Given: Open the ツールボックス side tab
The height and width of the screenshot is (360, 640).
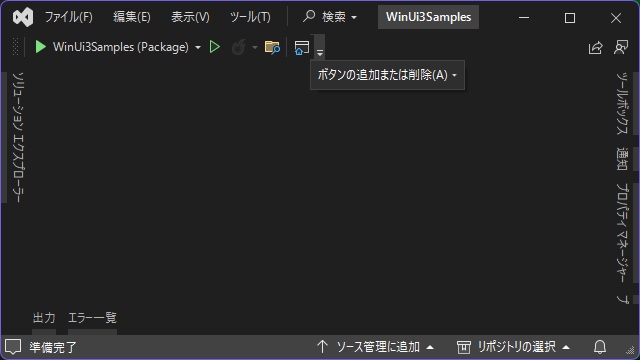Looking at the screenshot, I should [x=622, y=103].
